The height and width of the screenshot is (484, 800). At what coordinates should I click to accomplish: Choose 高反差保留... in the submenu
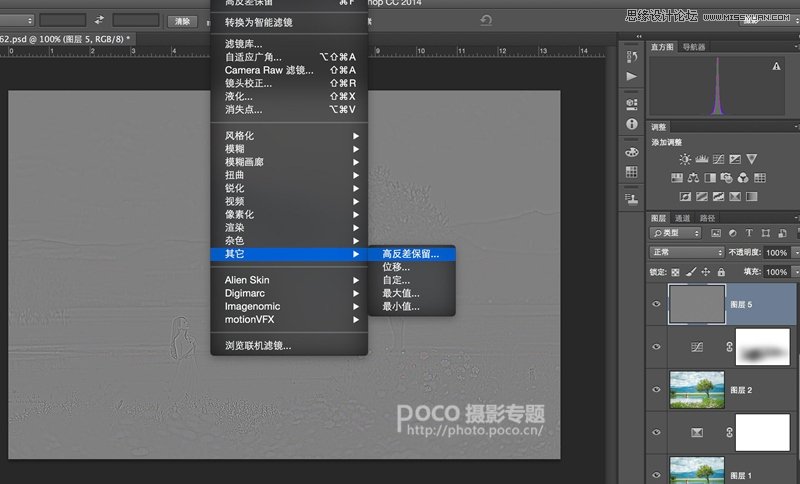(411, 254)
